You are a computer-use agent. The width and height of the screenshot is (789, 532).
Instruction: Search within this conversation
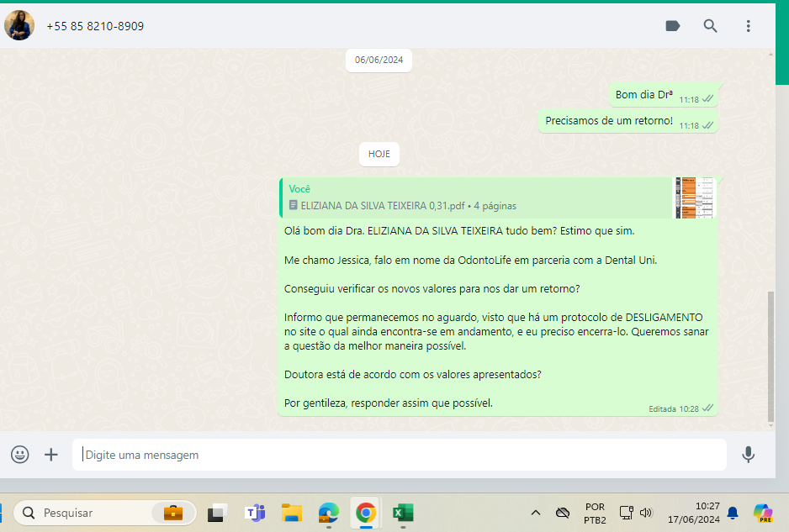click(711, 26)
